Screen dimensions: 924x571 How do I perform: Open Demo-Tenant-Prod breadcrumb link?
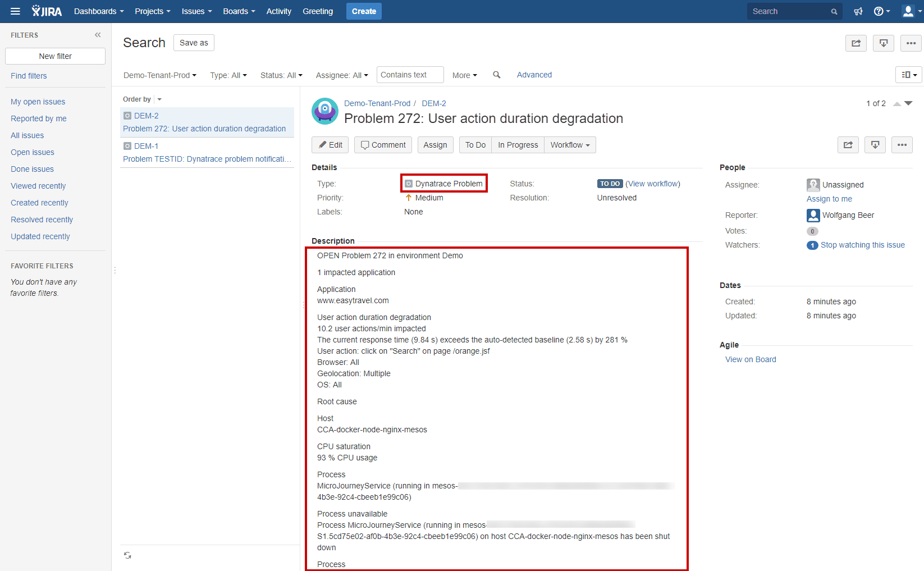pyautogui.click(x=377, y=103)
